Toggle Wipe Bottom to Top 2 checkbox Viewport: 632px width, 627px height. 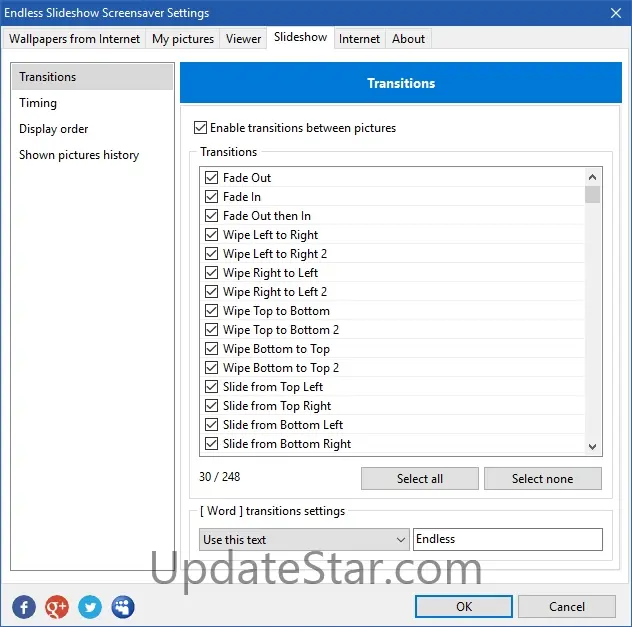pyautogui.click(x=212, y=367)
